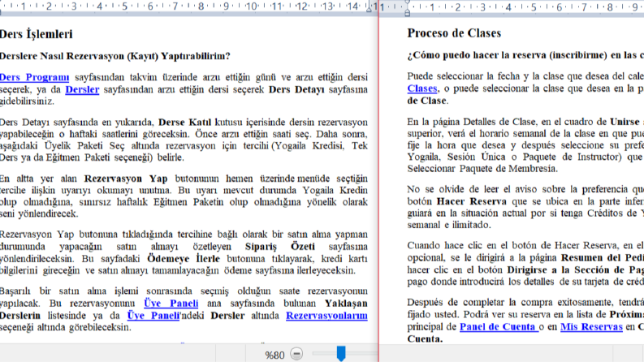This screenshot has width=644, height=362.
Task: Click the %80 zoom level readout
Action: point(274,355)
